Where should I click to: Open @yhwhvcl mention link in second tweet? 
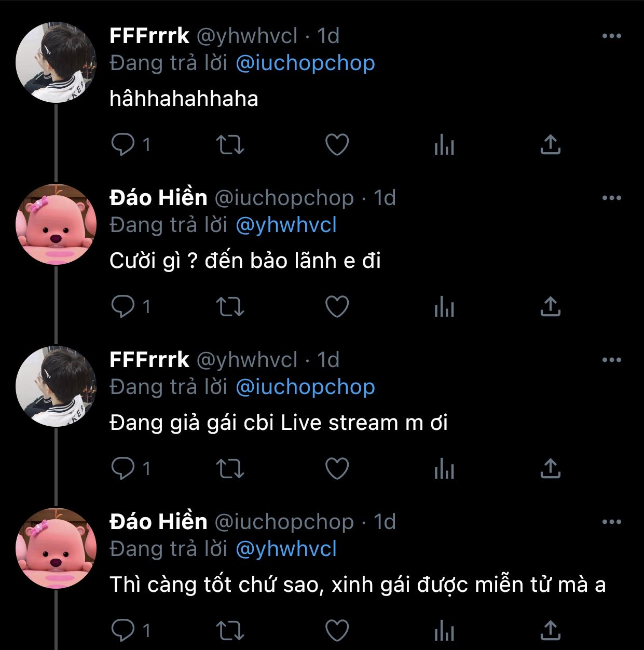[x=286, y=225]
